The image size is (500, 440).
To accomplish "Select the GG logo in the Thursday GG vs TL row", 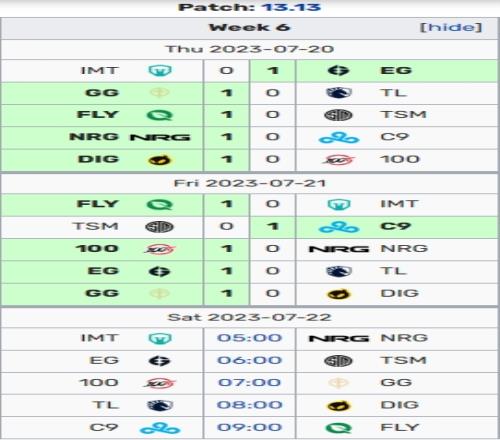I will (x=160, y=93).
